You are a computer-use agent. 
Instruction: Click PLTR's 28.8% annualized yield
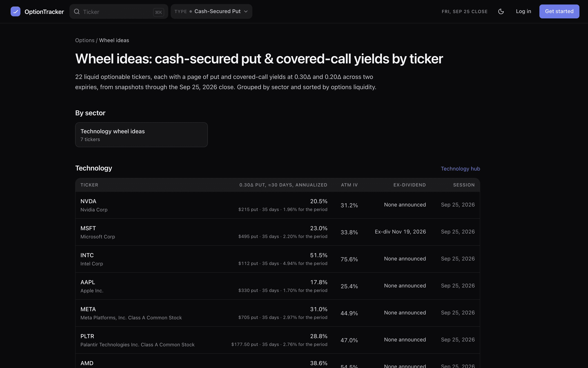point(318,336)
